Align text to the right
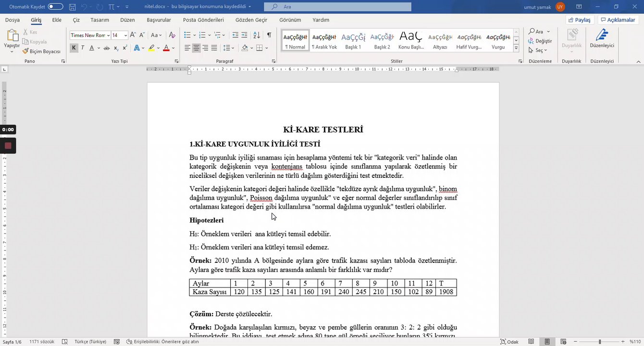The image size is (644, 346). pos(205,48)
